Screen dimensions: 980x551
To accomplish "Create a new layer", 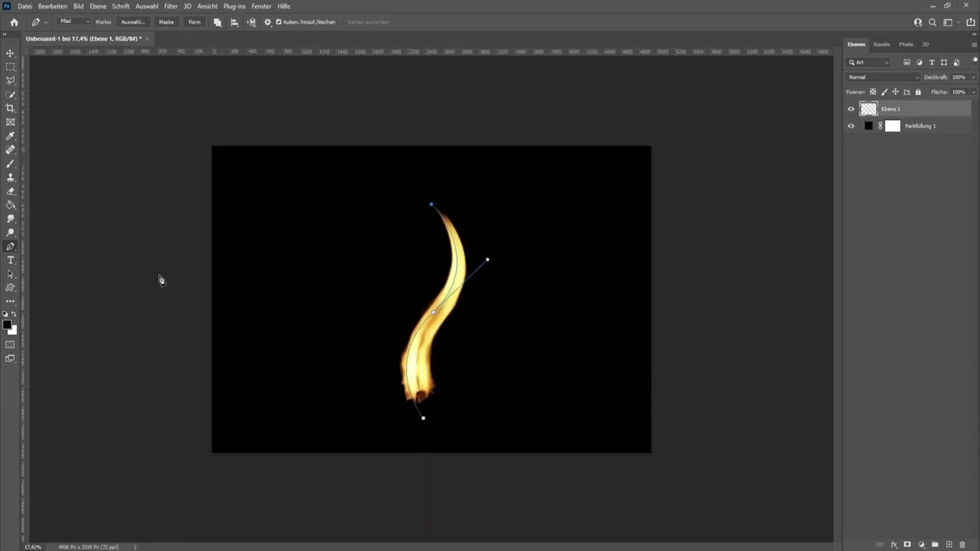I will [x=949, y=544].
